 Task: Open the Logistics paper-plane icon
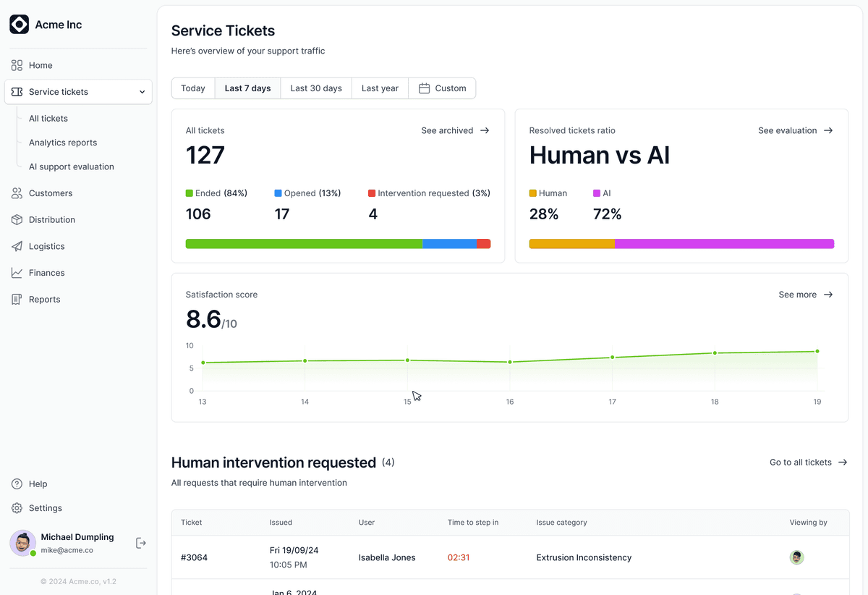click(17, 246)
